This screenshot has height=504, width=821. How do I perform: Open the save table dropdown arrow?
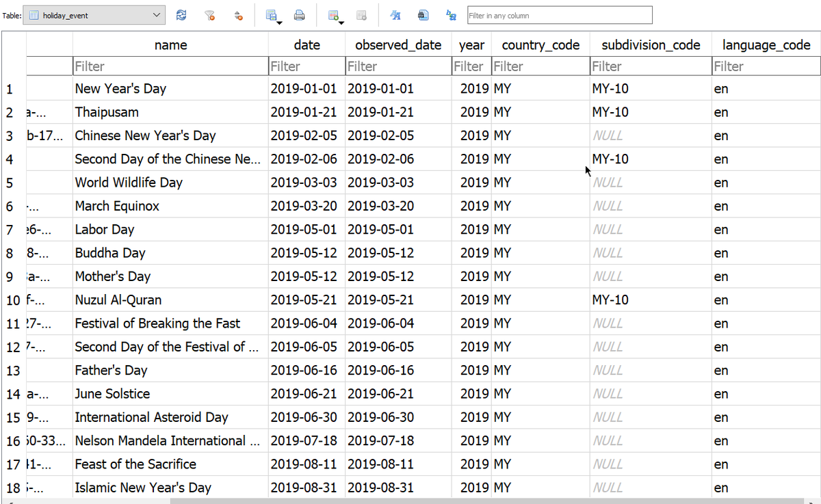point(281,25)
